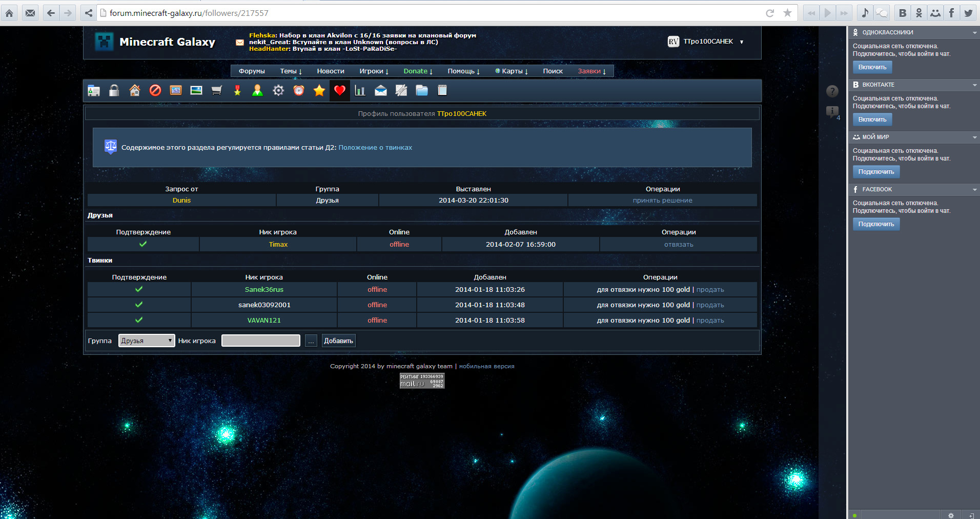The image size is (980, 519).
Task: Open the blue folder icon
Action: [422, 91]
